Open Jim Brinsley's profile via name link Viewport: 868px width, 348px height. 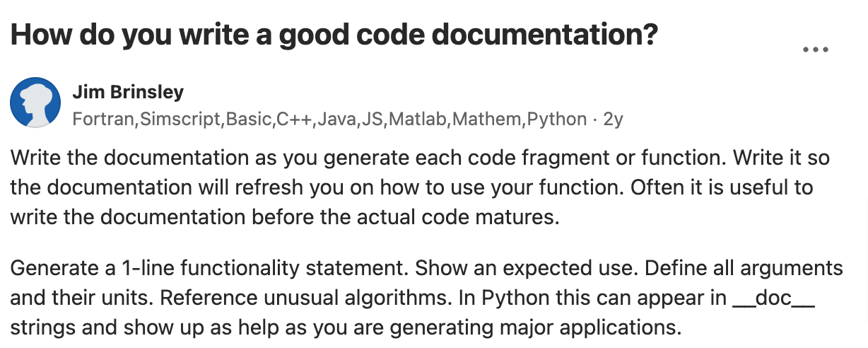128,92
